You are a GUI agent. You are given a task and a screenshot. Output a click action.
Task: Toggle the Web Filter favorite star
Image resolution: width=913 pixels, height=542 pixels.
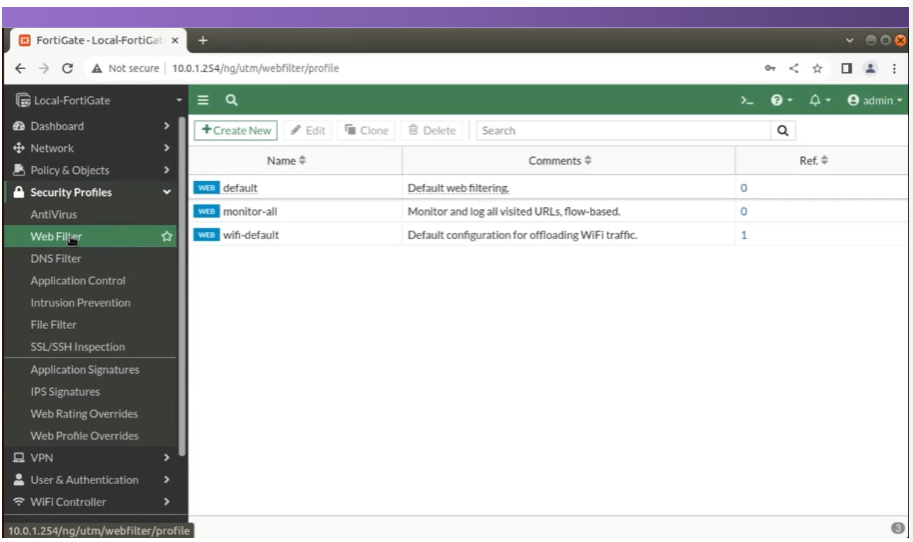(167, 236)
